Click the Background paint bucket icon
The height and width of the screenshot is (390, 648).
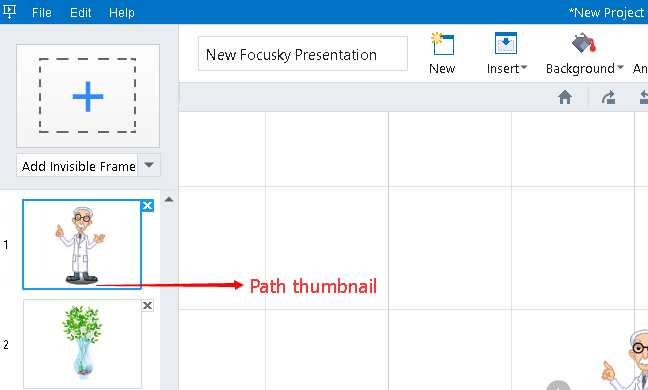tap(584, 43)
